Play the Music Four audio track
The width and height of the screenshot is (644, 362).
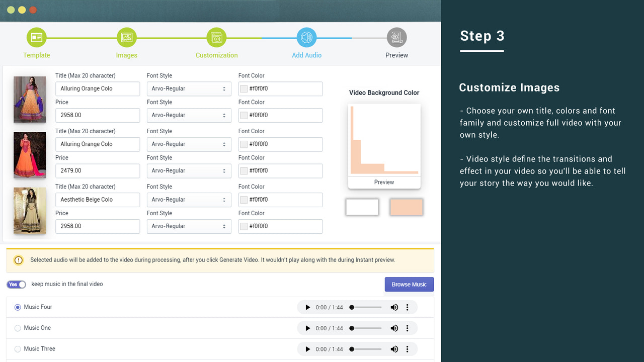tap(307, 307)
